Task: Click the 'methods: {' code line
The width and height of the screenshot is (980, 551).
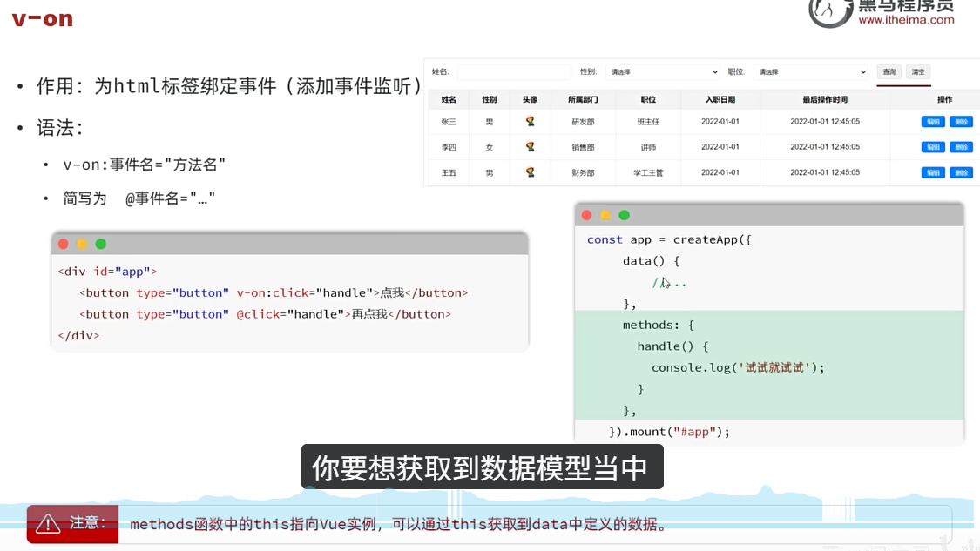Action: [x=659, y=325]
